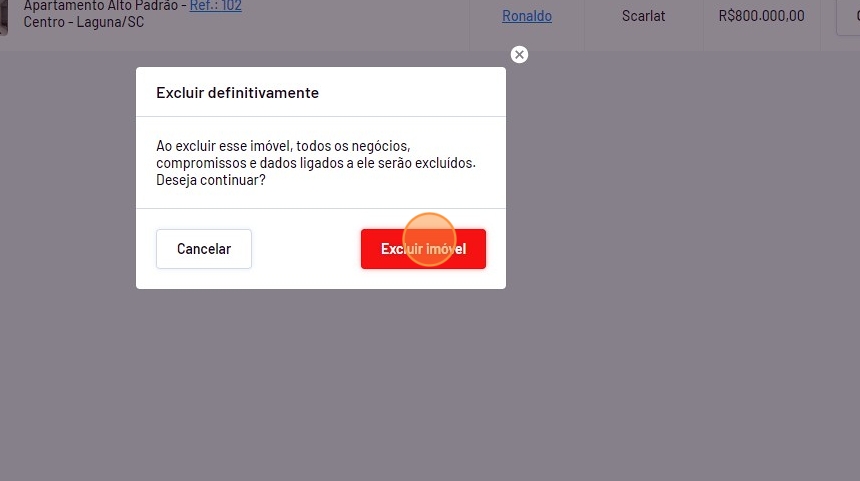Click the Deseja continuar? question text
This screenshot has height=481, width=860.
pos(211,180)
